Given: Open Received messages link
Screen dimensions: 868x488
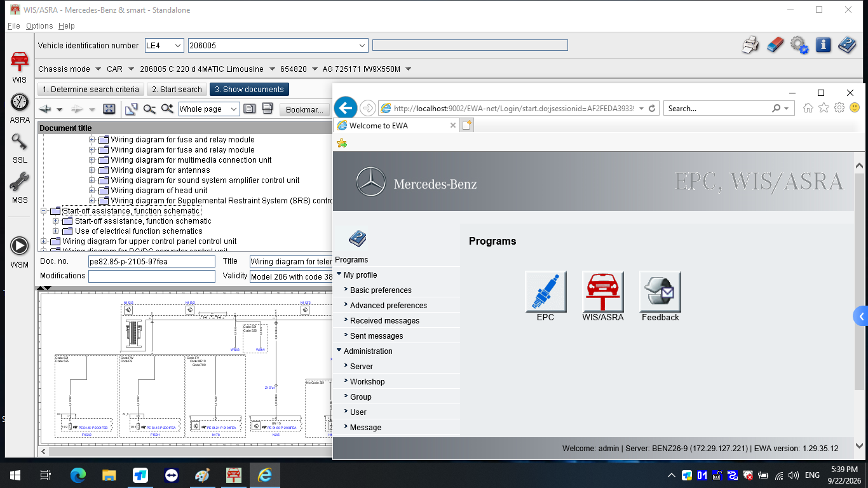Looking at the screenshot, I should 384,321.
